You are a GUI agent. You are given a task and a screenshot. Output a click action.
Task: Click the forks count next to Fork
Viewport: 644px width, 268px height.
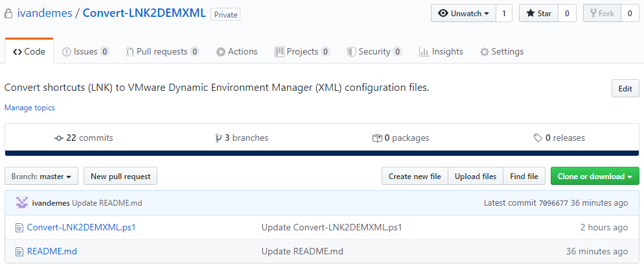coord(630,13)
